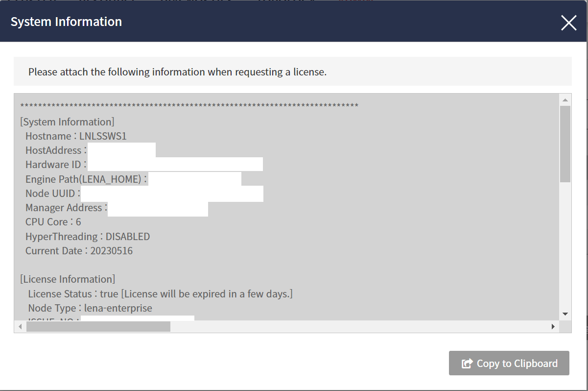Screen dimensions: 588x391
Task: Click the hidden Manager Address field
Action: (x=158, y=209)
